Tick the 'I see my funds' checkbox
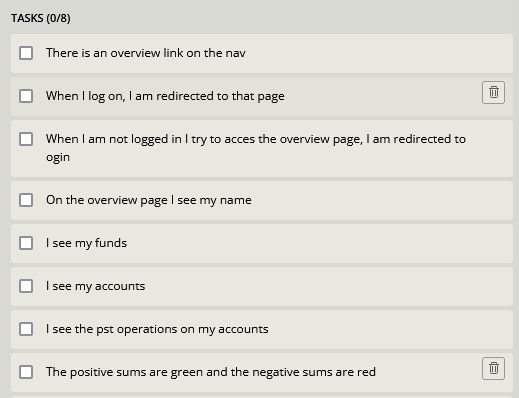The image size is (519, 398). coord(26,243)
